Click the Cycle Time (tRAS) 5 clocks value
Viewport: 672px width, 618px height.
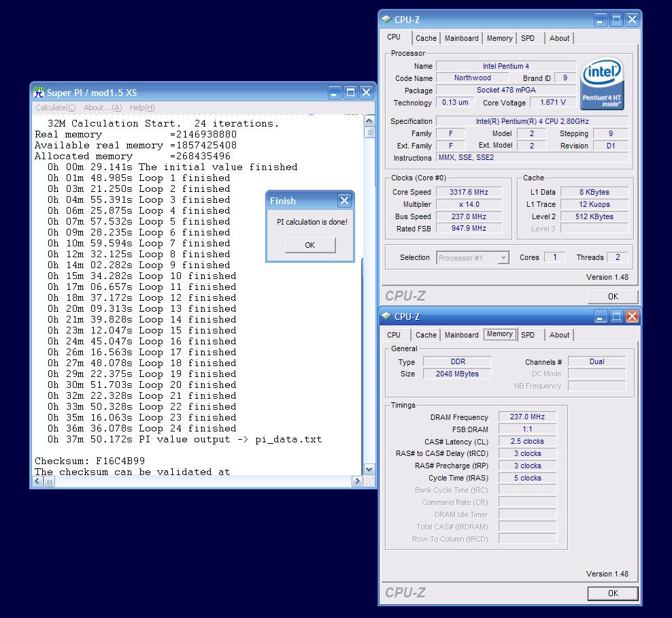pos(527,478)
